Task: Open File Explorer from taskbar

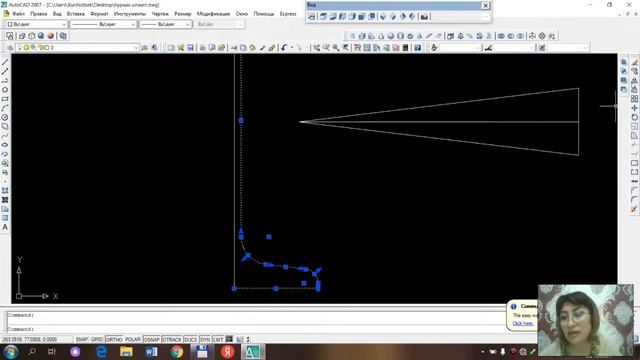Action: point(126,351)
